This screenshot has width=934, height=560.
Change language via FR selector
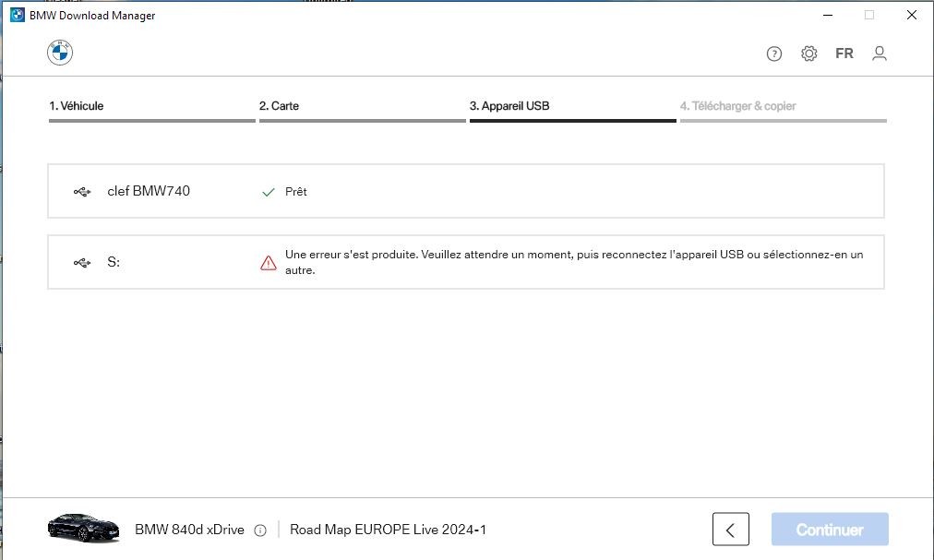[844, 54]
